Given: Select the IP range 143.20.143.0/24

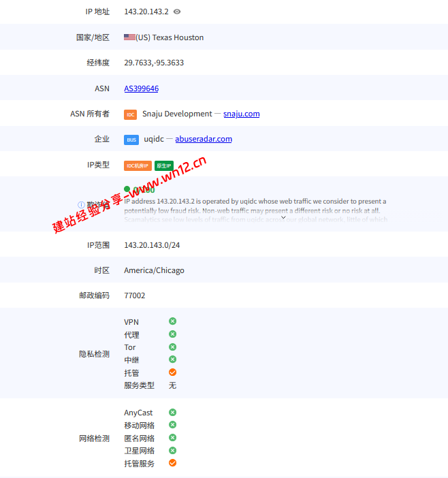Looking at the screenshot, I should (x=152, y=245).
